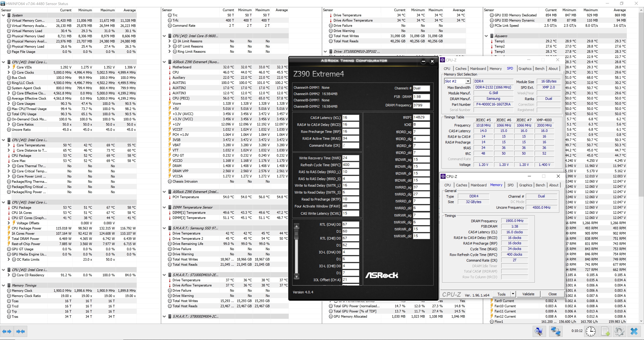
Task: Open the Tools dropdown arrow in CPU-Z
Action: point(513,294)
